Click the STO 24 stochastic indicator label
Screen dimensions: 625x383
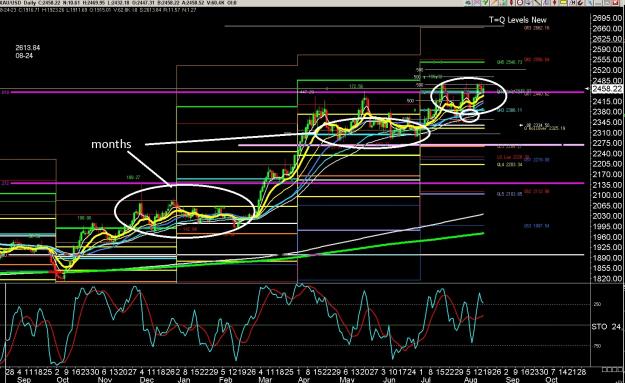click(606, 327)
